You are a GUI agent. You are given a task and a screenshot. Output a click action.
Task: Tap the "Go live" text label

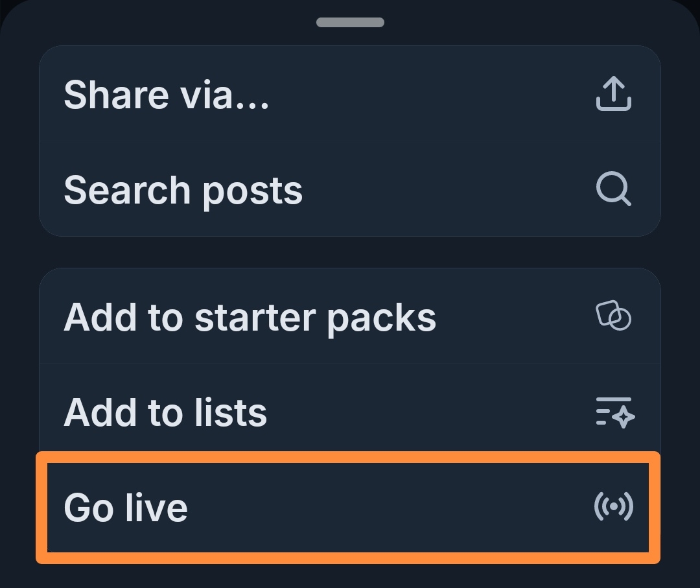tap(126, 508)
